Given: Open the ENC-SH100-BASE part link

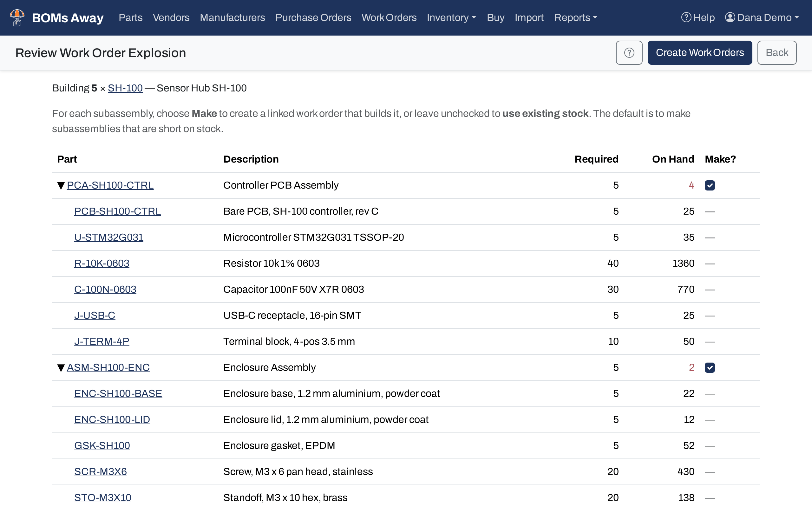Looking at the screenshot, I should (118, 393).
